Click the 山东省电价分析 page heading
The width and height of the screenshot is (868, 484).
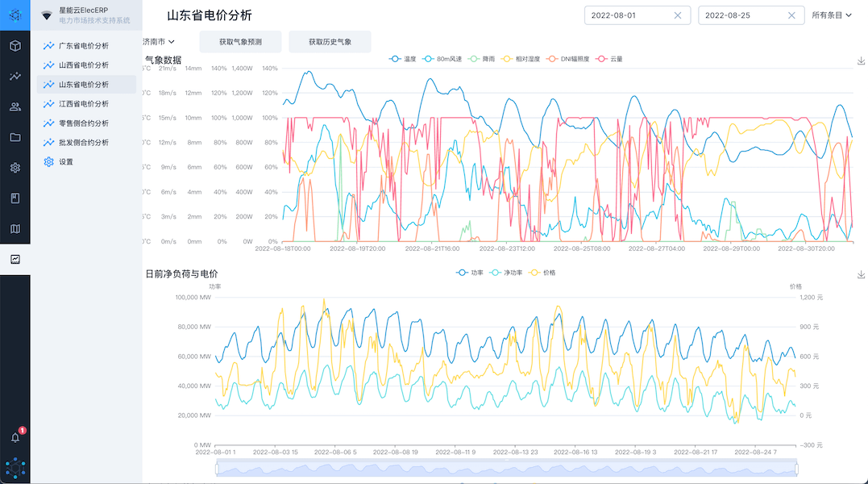pos(210,15)
